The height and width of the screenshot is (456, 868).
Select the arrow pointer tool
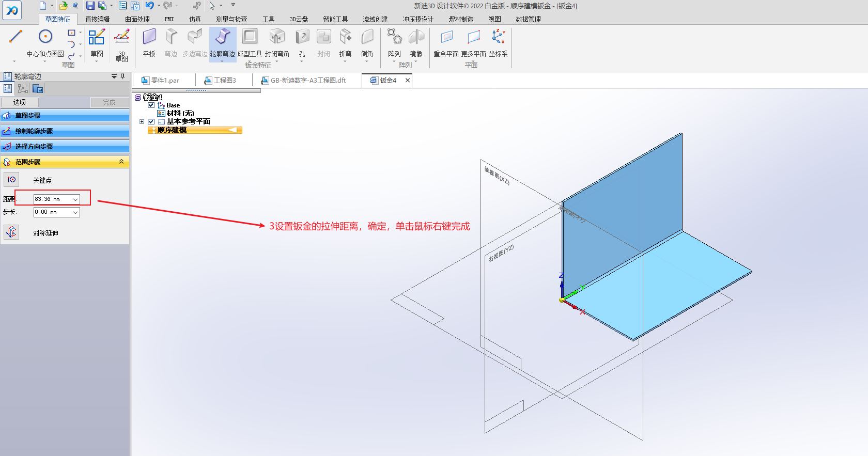click(212, 6)
